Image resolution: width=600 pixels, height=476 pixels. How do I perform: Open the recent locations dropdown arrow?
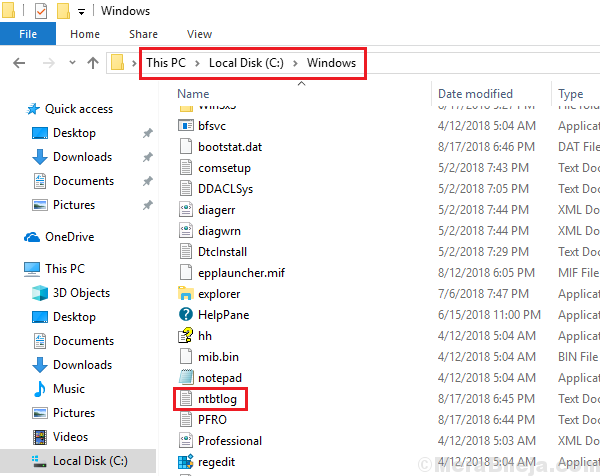point(72,62)
